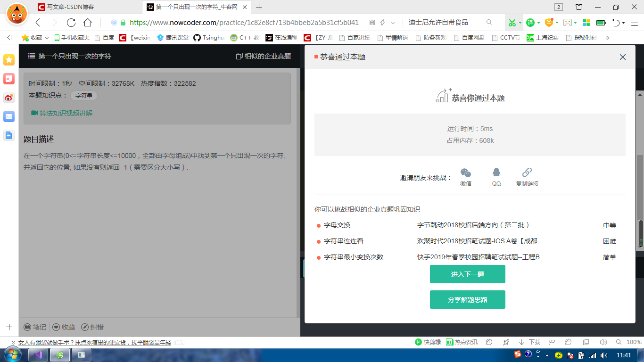This screenshot has height=362, width=644.
Task: Open the browser hamburger menu
Action: pyautogui.click(x=636, y=22)
